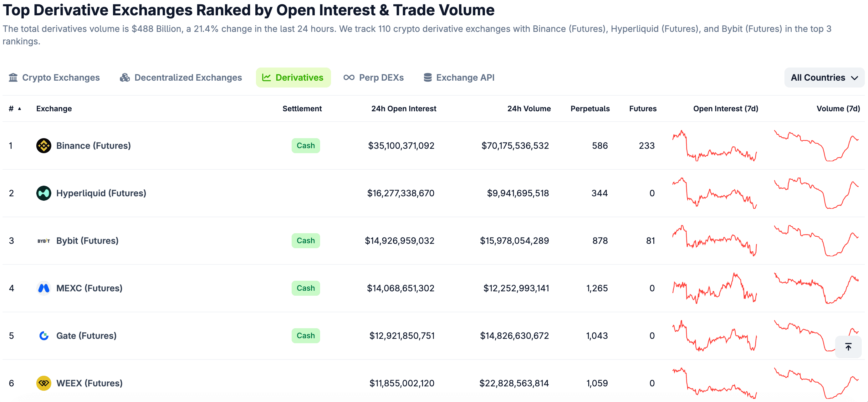Click Bybit 24h volume $15,978,054,289
868x402 pixels.
(514, 241)
